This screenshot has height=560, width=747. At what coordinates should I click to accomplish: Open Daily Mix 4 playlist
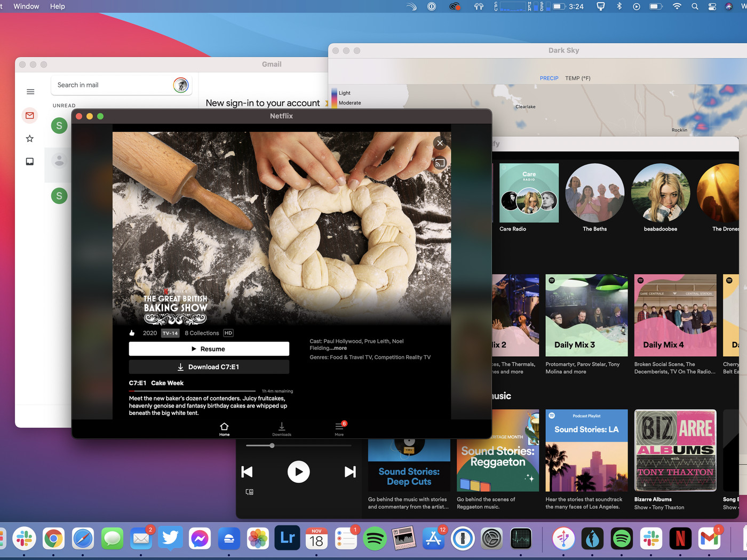click(676, 315)
